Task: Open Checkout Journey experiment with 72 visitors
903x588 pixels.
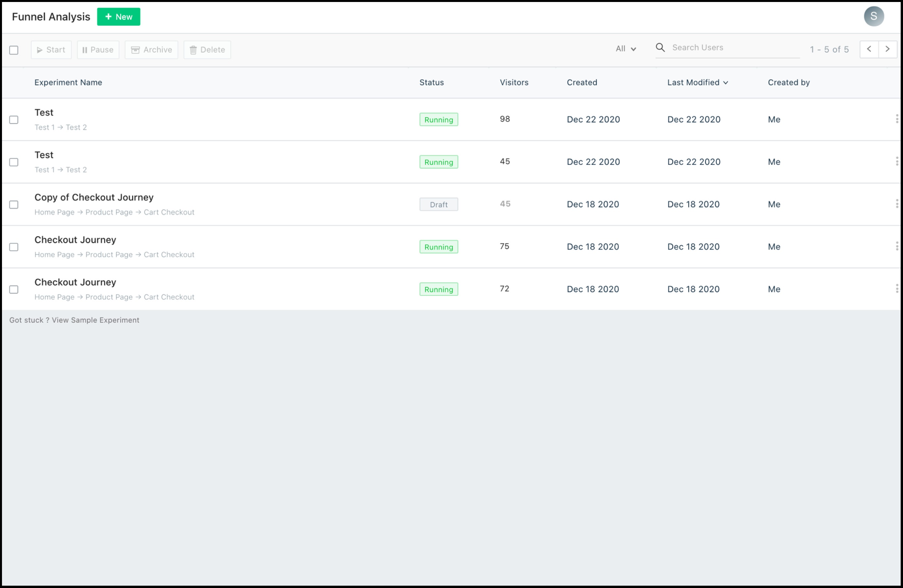Action: [x=75, y=283]
